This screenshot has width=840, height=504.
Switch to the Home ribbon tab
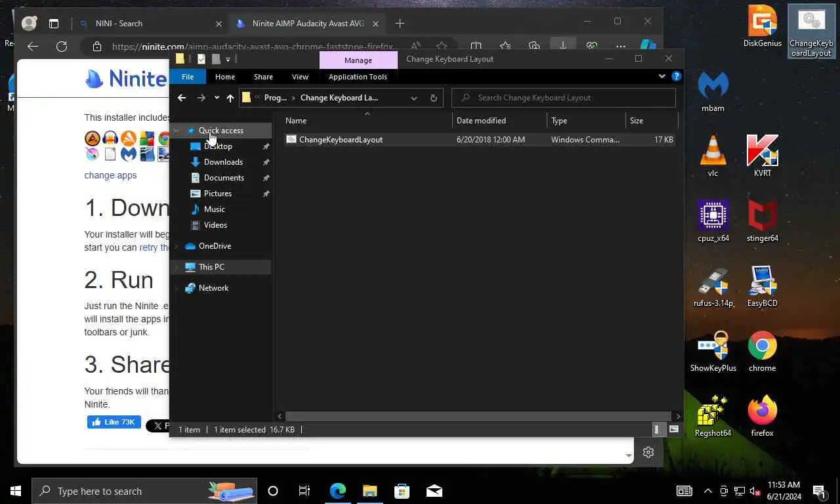225,77
